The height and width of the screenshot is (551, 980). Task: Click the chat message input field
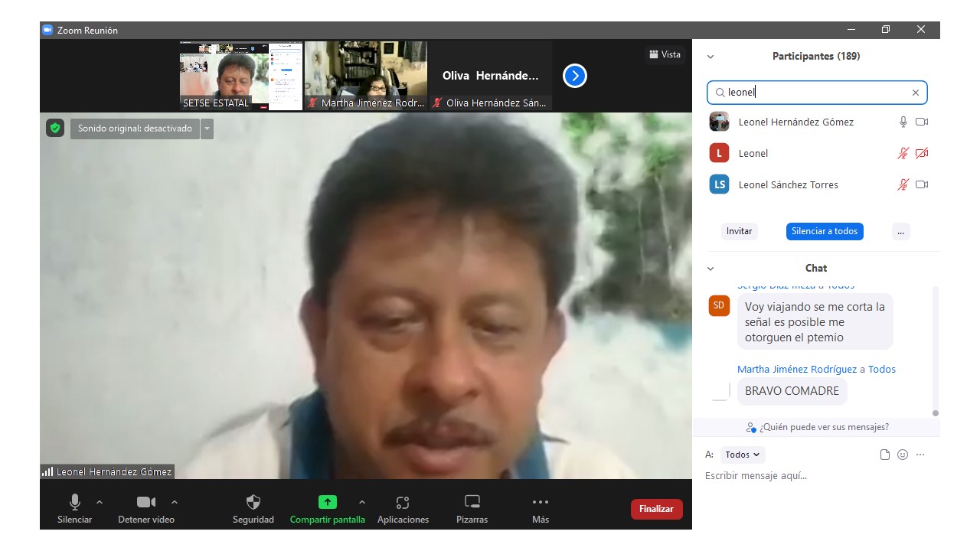click(817, 476)
